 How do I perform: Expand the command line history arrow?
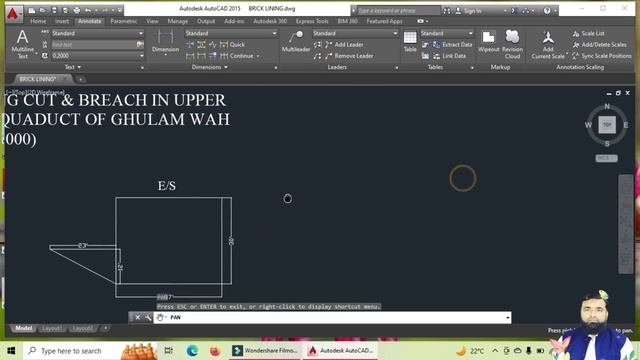507,318
